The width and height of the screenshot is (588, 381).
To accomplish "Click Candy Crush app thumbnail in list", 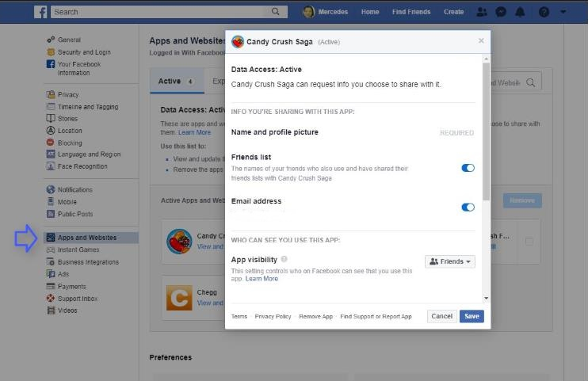I will 179,242.
